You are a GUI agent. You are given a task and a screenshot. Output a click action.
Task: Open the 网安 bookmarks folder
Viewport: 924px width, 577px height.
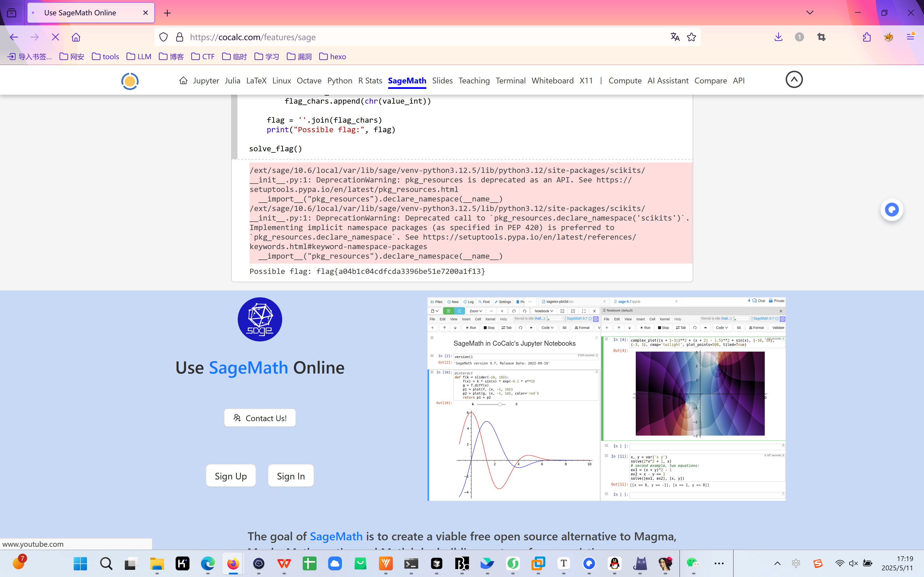click(72, 57)
